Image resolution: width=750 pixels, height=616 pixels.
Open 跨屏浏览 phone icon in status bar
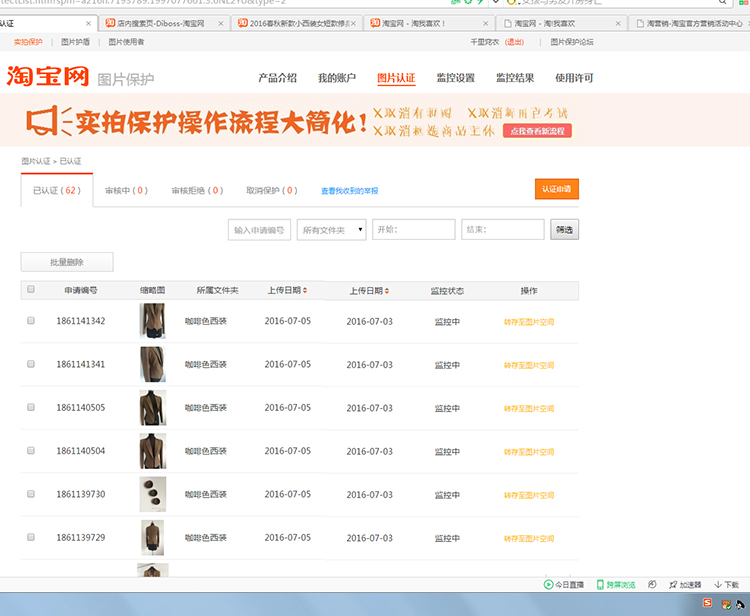(x=601, y=585)
